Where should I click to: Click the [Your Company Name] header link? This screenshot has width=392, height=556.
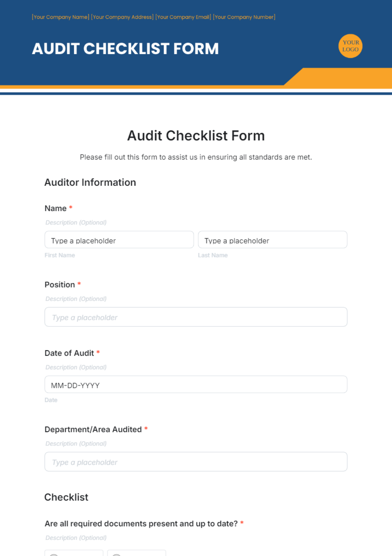pyautogui.click(x=60, y=17)
